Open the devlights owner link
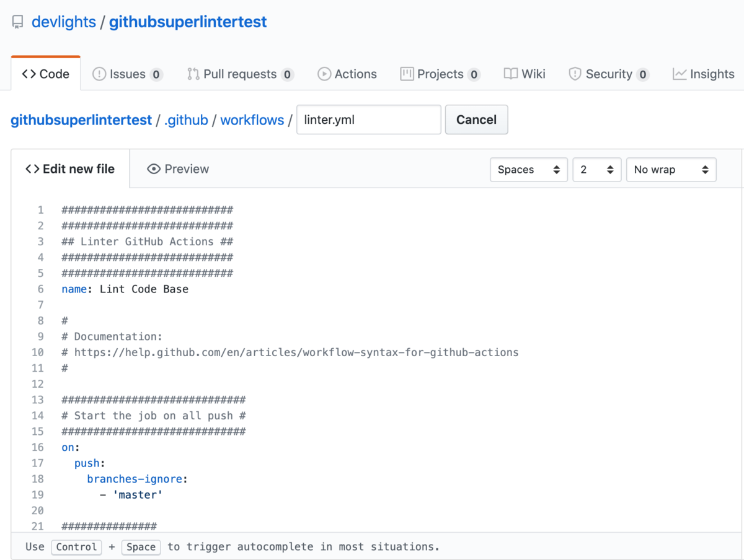The width and height of the screenshot is (744, 560). [x=64, y=22]
